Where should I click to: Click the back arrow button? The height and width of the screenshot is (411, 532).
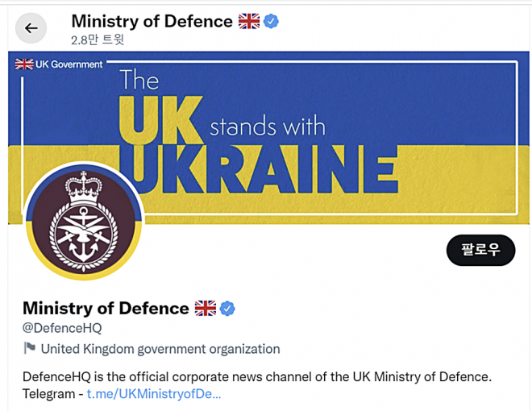click(31, 28)
